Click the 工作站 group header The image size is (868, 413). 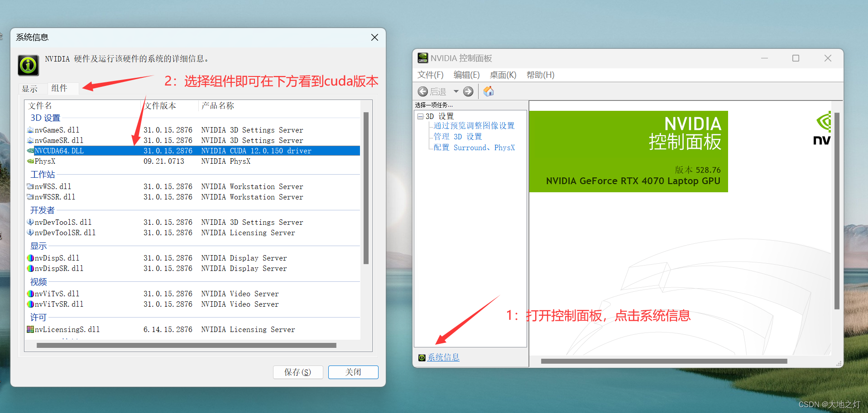point(43,174)
